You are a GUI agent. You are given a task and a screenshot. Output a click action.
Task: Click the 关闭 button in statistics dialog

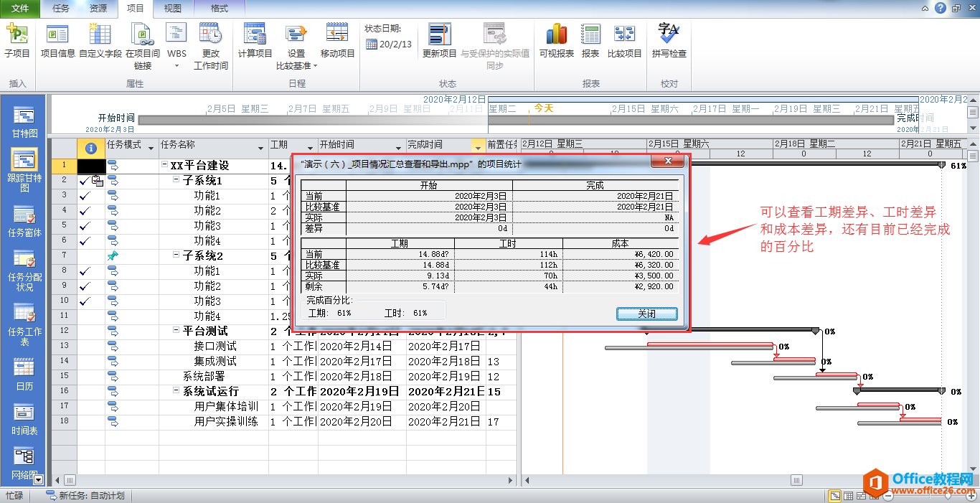[646, 314]
